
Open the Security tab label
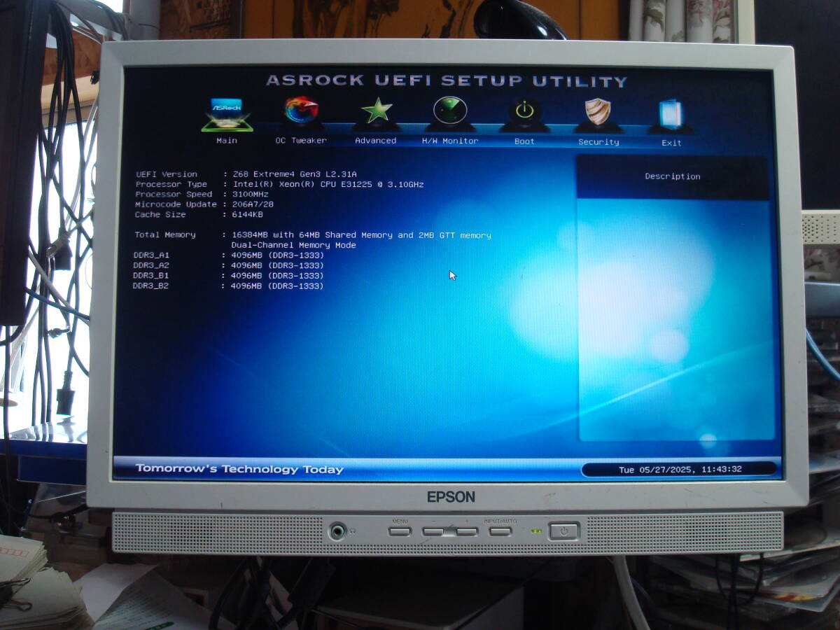coord(598,142)
